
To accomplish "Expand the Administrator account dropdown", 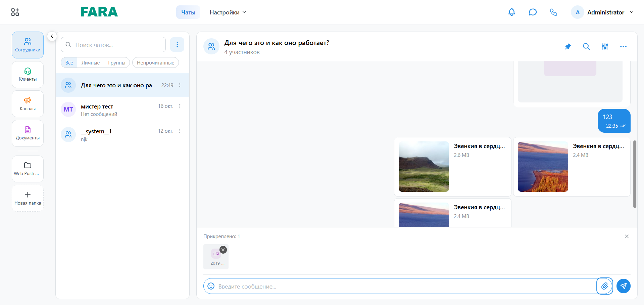I will tap(602, 12).
